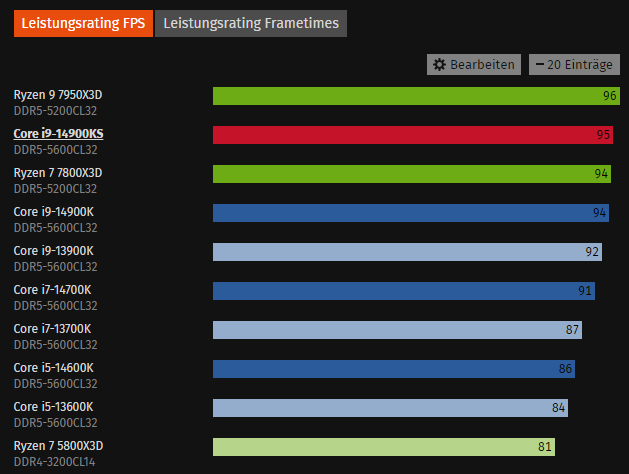The image size is (629, 474).
Task: Collapse list using 20 Einträge button
Action: (x=574, y=65)
